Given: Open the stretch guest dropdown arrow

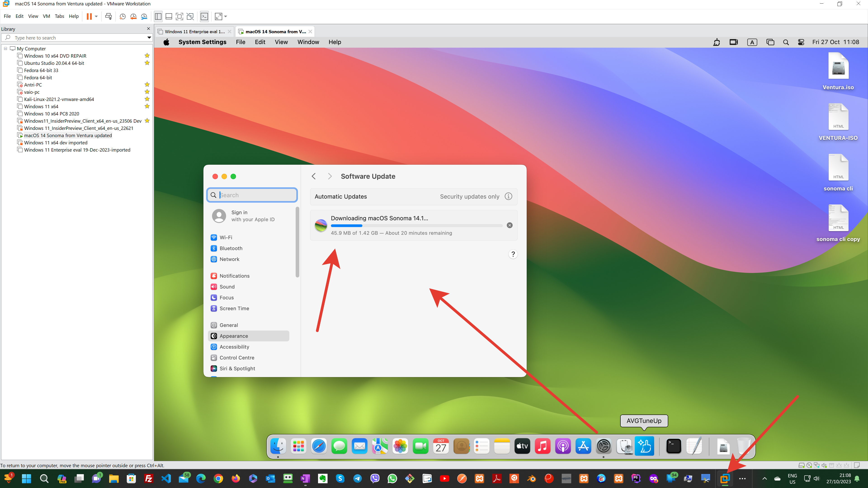Looking at the screenshot, I should (x=226, y=16).
